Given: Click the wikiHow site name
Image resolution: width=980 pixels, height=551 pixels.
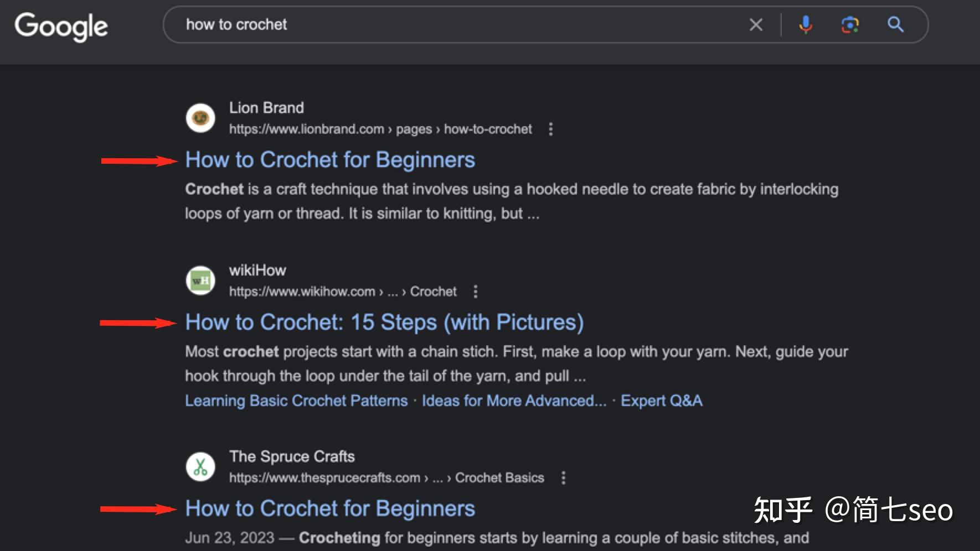Looking at the screenshot, I should (x=257, y=271).
